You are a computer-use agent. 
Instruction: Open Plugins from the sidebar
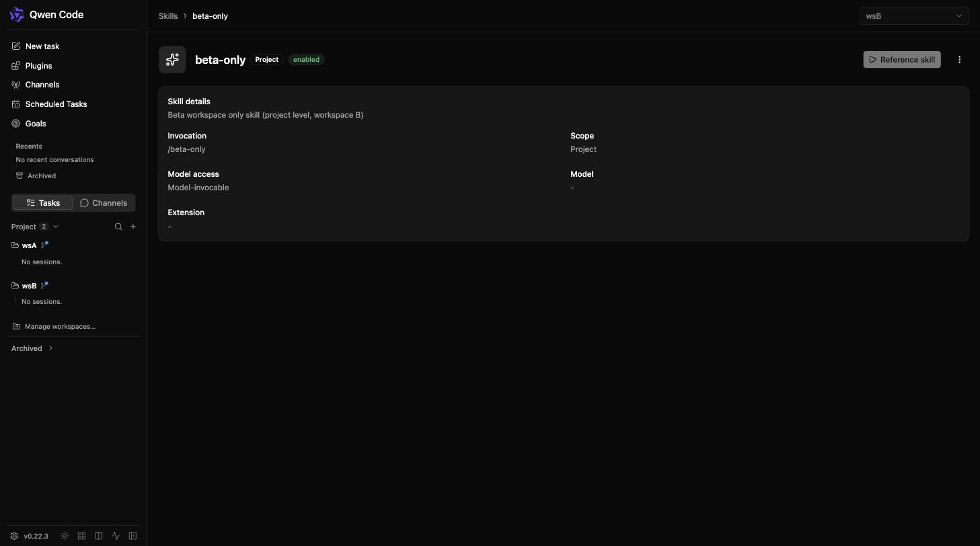point(38,66)
